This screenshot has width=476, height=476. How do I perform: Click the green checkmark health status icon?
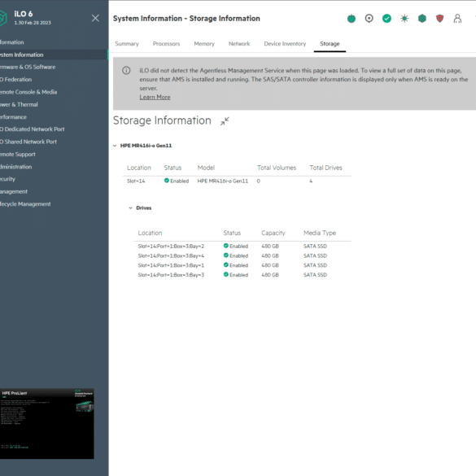pos(386,19)
